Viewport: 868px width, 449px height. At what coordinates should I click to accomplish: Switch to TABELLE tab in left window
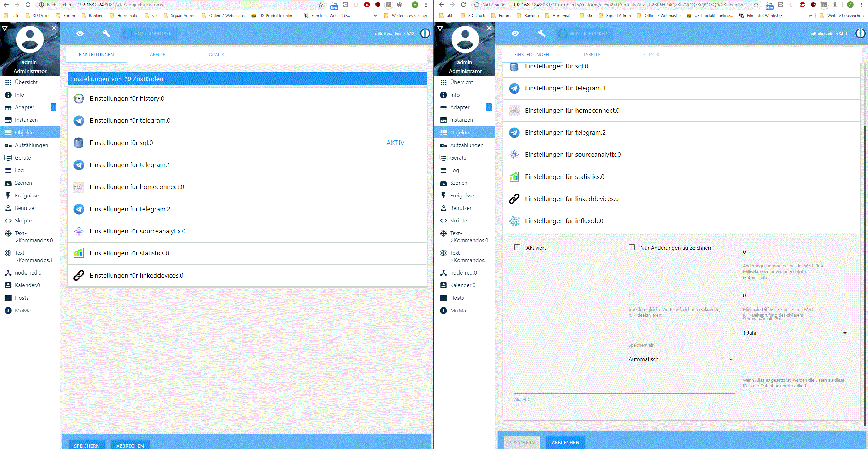click(x=156, y=55)
